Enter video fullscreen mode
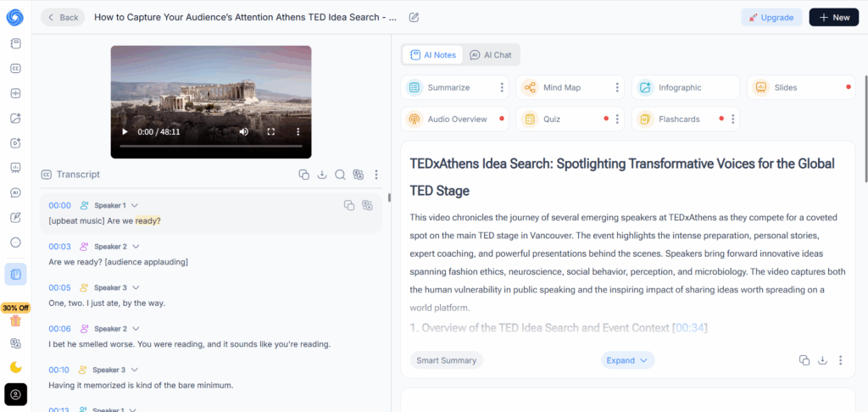The height and width of the screenshot is (412, 868). coord(270,131)
